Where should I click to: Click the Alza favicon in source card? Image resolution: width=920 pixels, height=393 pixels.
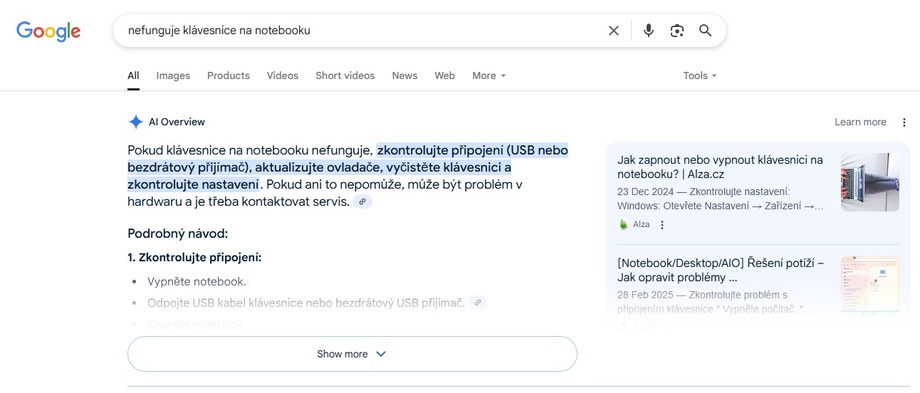pyautogui.click(x=623, y=225)
